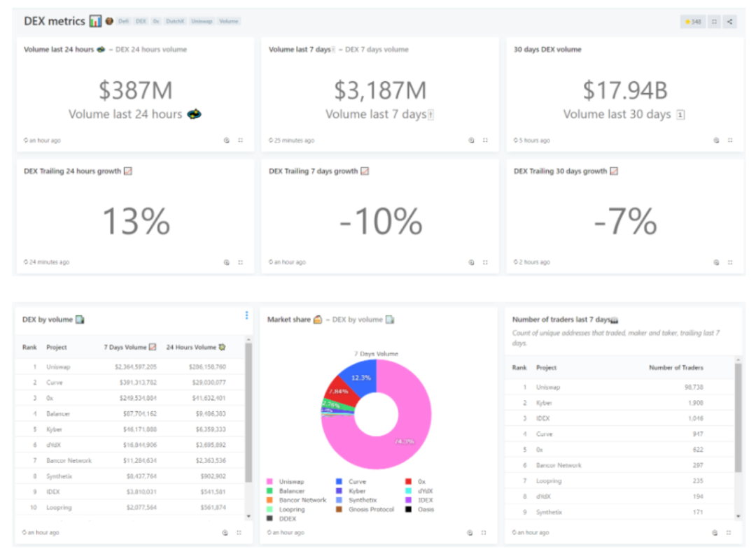Star the DEX metrics dashboard
Viewport: 756px width, 556px height.
(x=693, y=22)
